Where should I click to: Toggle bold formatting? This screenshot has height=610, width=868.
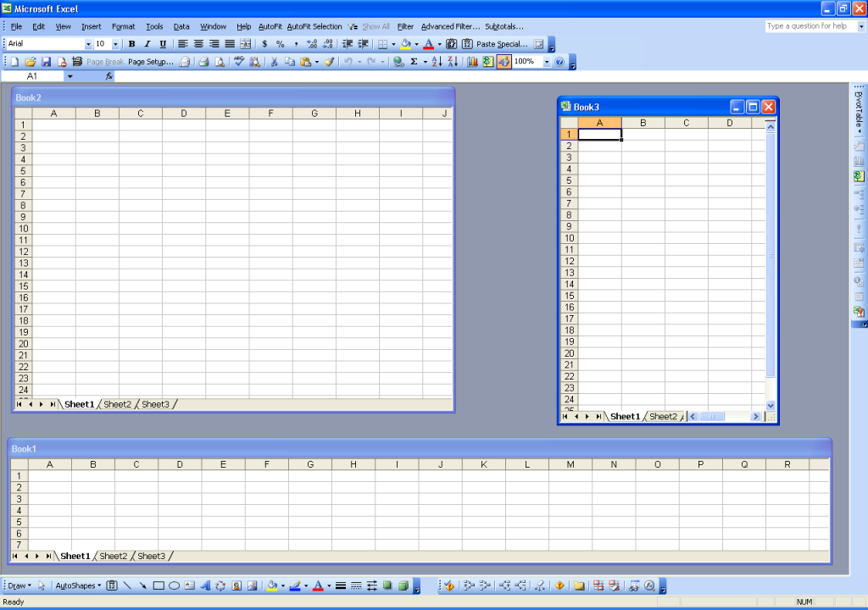131,44
